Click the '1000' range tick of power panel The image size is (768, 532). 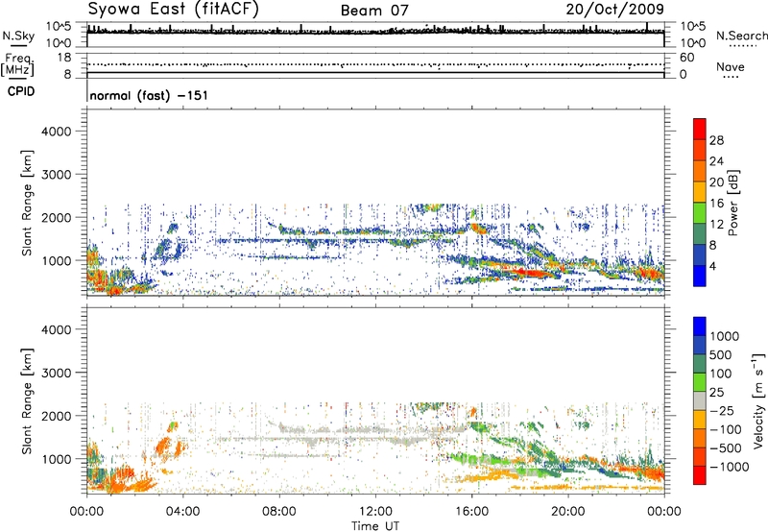click(57, 260)
